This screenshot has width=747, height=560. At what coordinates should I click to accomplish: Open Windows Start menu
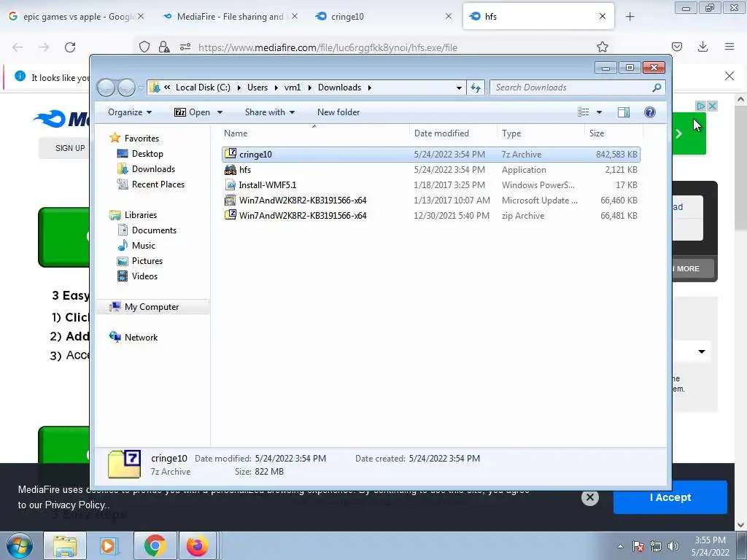coord(20,545)
